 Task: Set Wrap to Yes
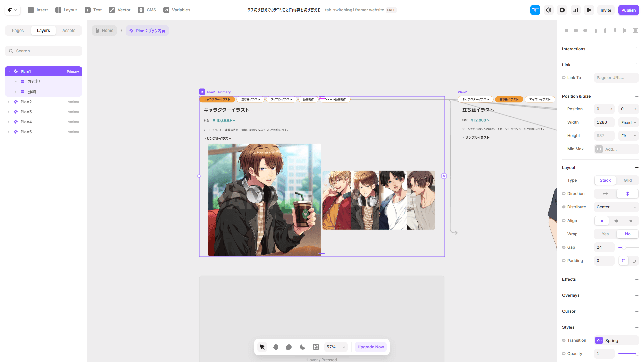click(x=605, y=234)
